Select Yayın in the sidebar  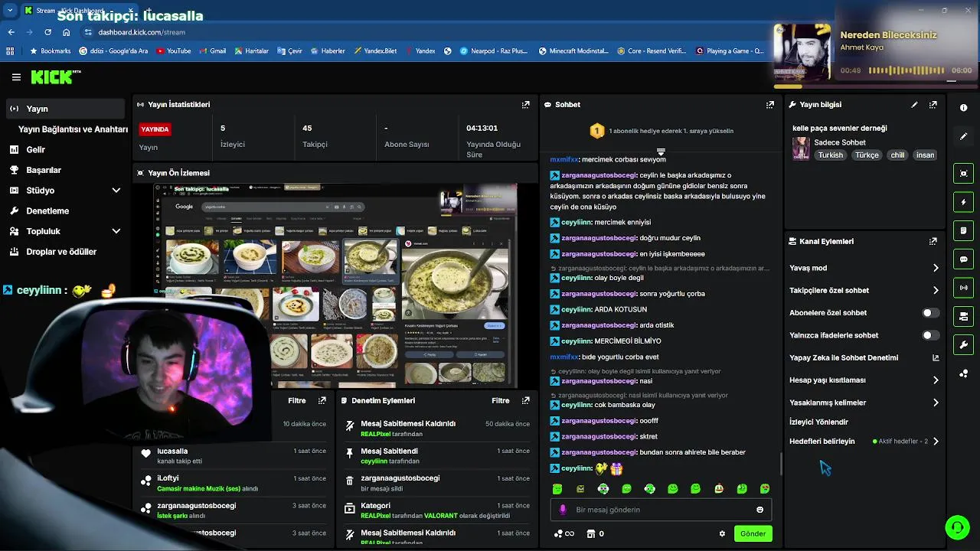(x=65, y=109)
